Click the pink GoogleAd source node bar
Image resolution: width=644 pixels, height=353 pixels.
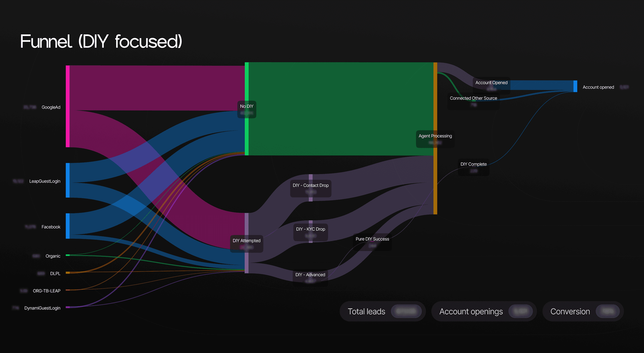coord(68,106)
